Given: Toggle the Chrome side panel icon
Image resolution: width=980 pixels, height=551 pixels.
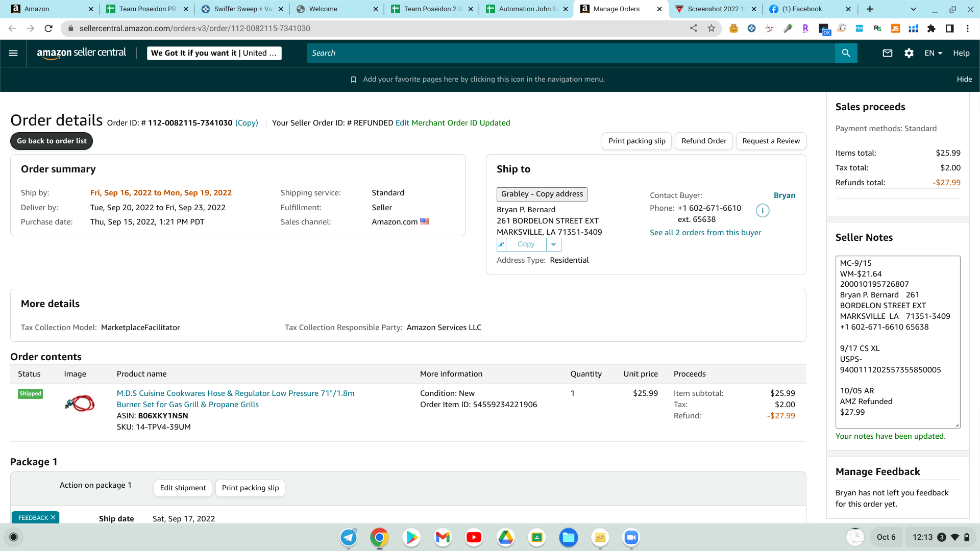Looking at the screenshot, I should [x=950, y=29].
